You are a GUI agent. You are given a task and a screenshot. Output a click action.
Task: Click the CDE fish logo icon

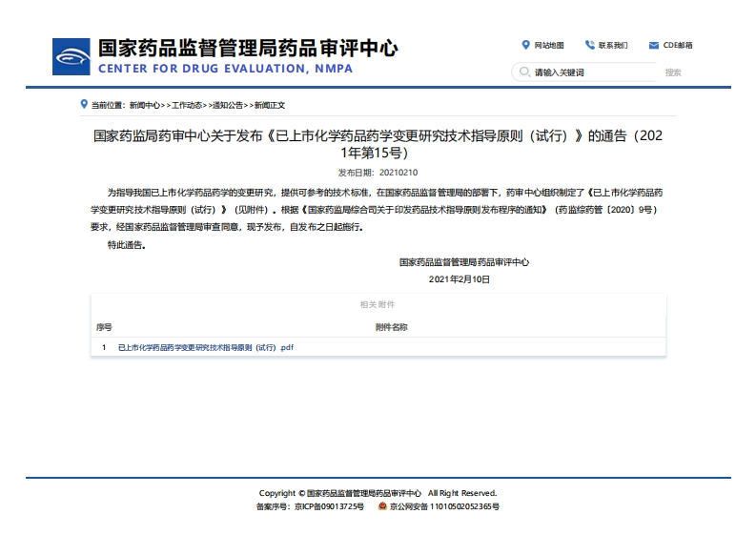(72, 57)
